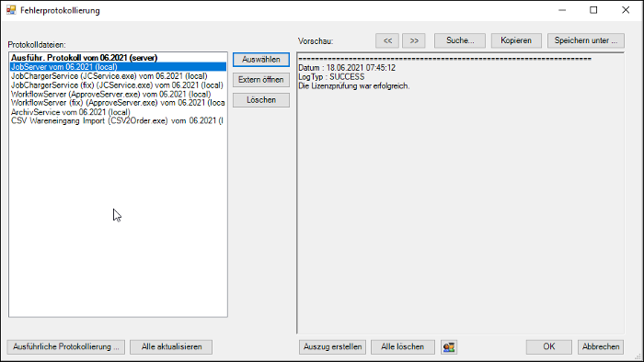
Task: Click the Datum : 18.06.2021 07:45:12 line
Action: [x=347, y=68]
